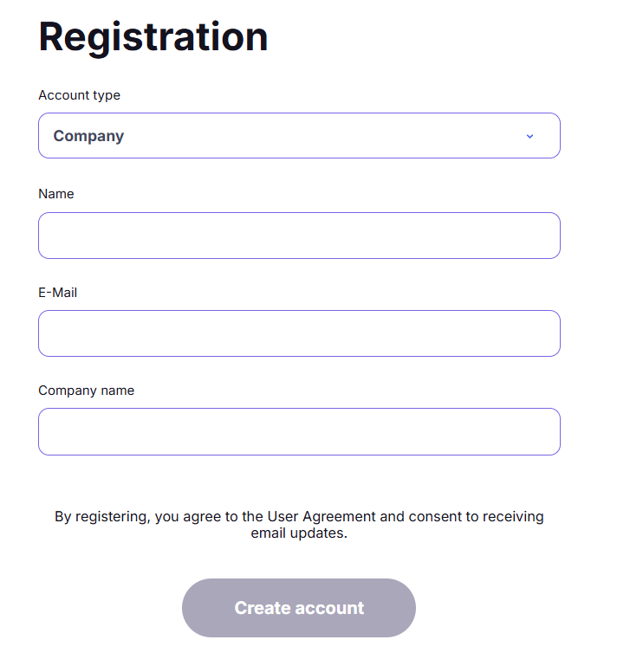617x672 pixels.
Task: Click the Registration page heading
Action: (x=153, y=36)
